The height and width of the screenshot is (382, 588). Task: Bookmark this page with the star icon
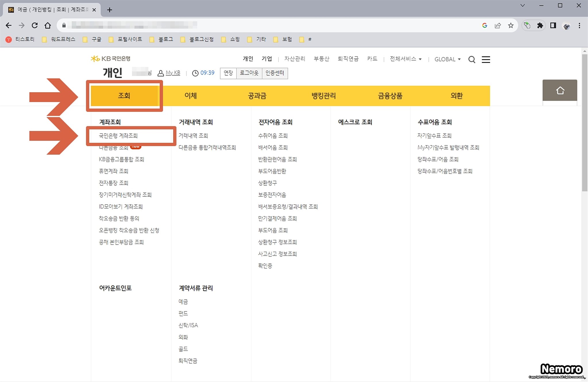click(x=511, y=26)
